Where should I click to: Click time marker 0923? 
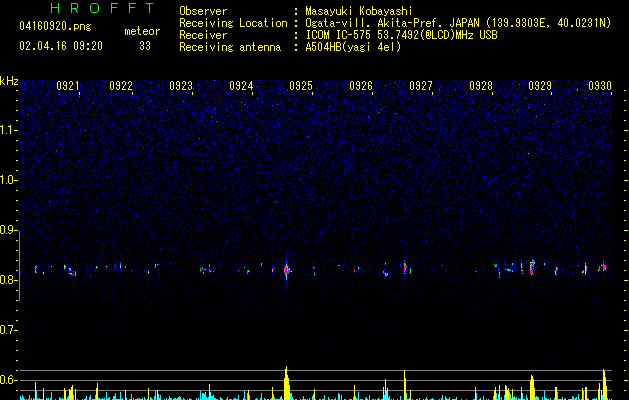181,86
